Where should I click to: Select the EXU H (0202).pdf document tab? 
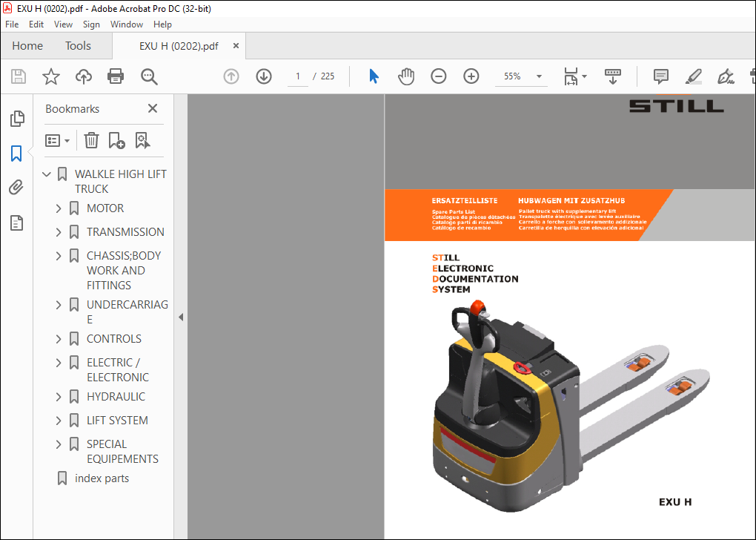[x=179, y=46]
